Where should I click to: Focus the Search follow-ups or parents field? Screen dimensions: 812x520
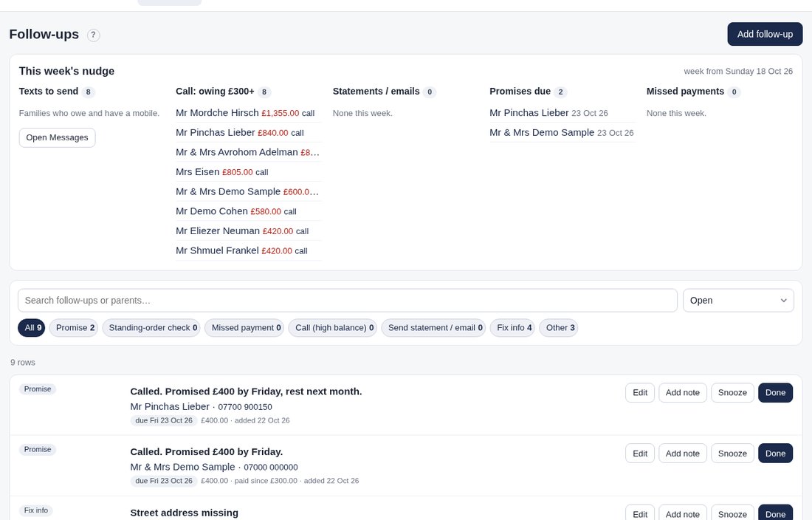[x=348, y=301]
